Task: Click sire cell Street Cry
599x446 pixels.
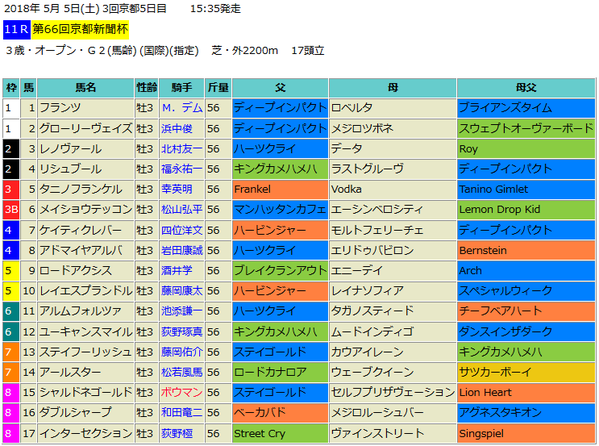Action: tap(280, 433)
